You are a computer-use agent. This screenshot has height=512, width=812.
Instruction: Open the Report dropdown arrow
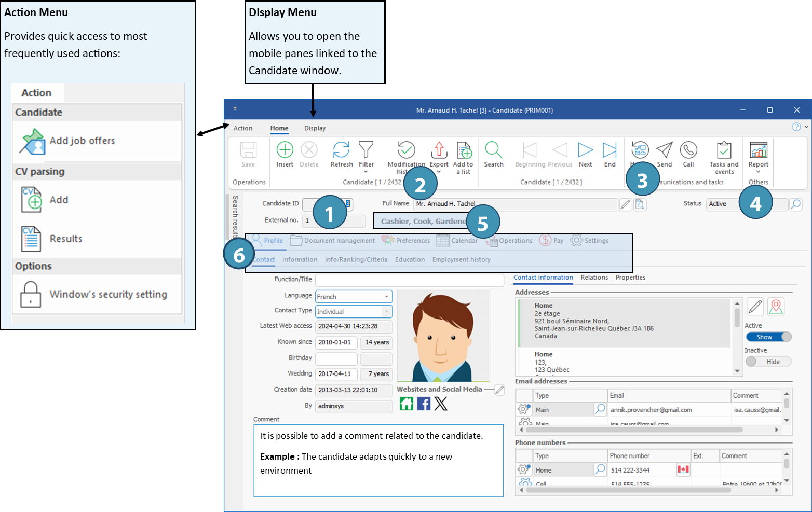coord(758,172)
